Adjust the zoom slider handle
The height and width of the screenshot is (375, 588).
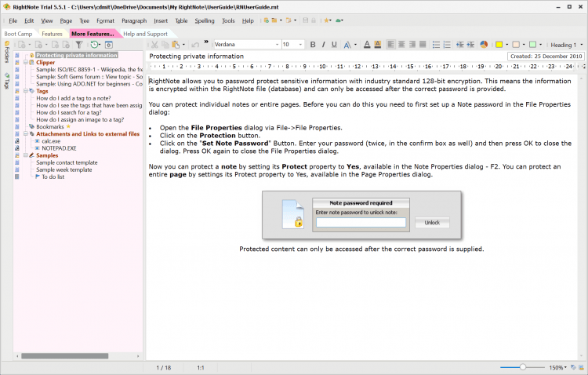pyautogui.click(x=523, y=367)
